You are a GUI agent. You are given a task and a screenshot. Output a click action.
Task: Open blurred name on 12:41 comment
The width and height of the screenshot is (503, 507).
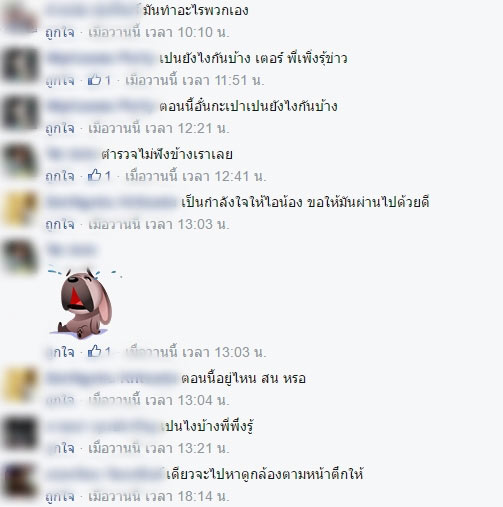(x=73, y=154)
